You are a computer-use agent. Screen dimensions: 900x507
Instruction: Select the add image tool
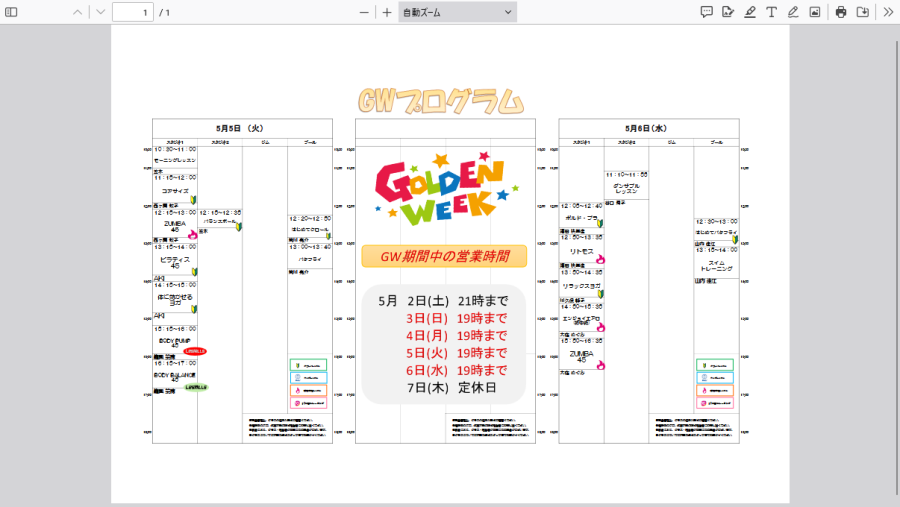[815, 12]
